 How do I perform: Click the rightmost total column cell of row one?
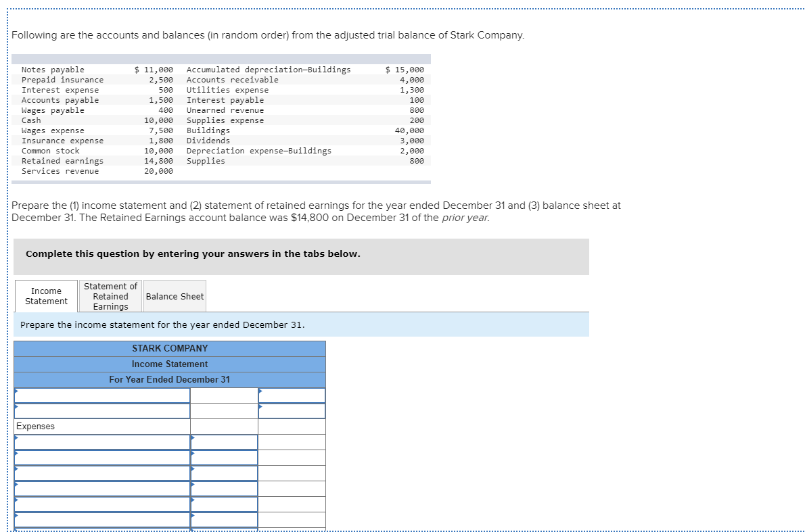coord(291,395)
